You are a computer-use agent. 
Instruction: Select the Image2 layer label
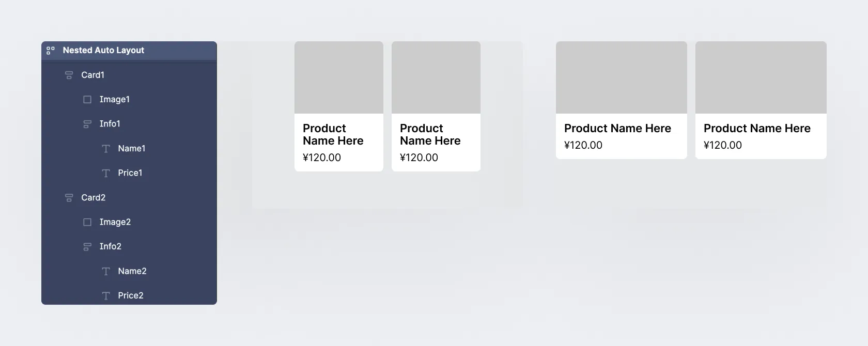pos(115,222)
